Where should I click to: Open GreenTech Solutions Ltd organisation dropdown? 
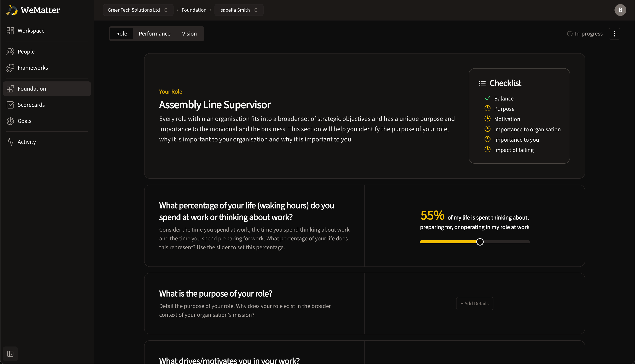138,10
